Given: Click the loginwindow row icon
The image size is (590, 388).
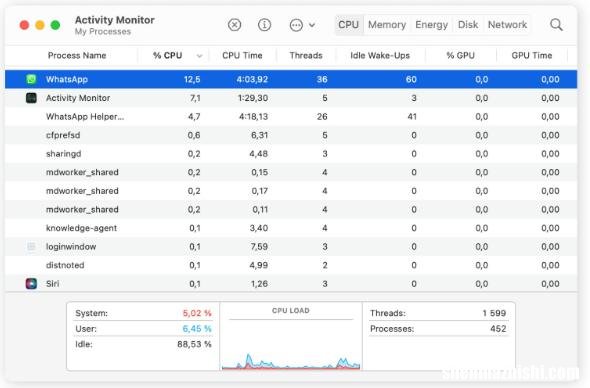Looking at the screenshot, I should tap(31, 246).
